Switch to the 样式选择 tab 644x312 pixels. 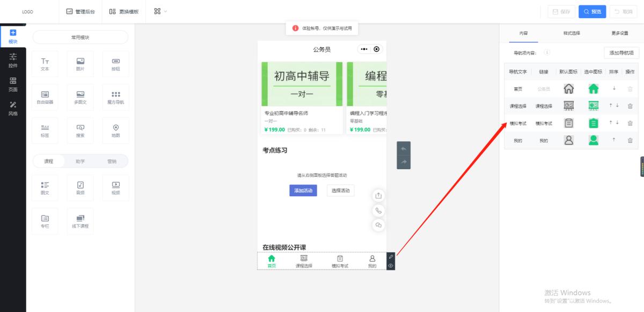point(570,33)
